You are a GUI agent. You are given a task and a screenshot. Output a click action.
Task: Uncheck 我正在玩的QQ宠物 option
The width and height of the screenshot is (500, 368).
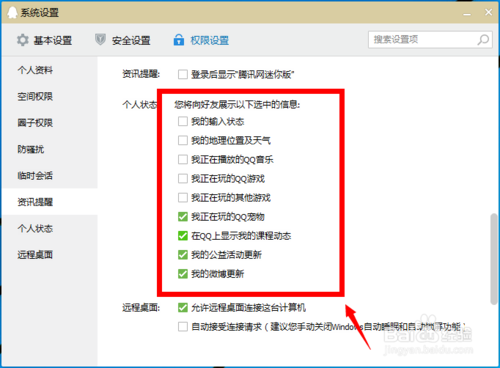click(x=183, y=217)
